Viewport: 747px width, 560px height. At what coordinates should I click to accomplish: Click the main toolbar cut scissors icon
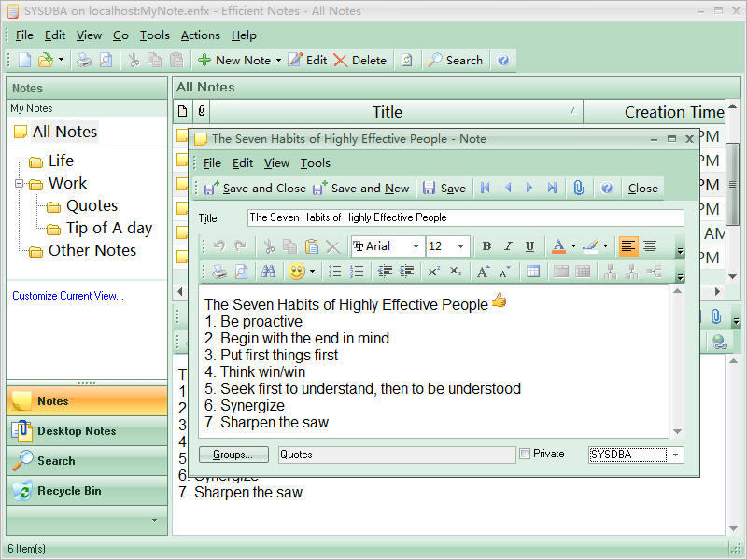coord(134,60)
